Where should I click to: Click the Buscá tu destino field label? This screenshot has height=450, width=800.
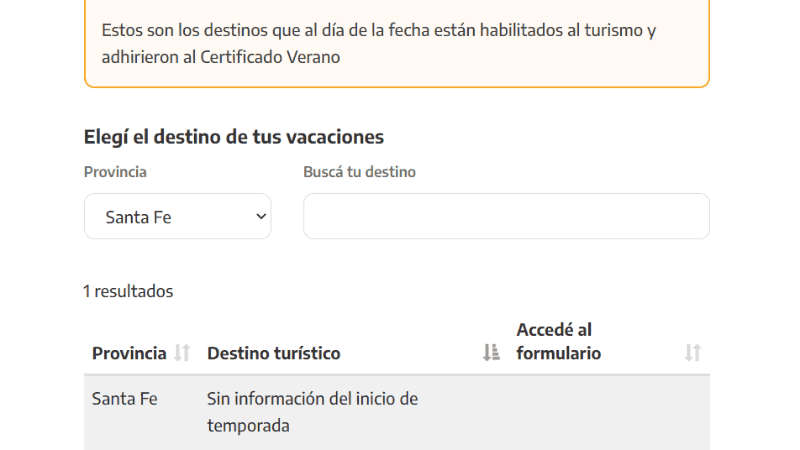point(359,172)
